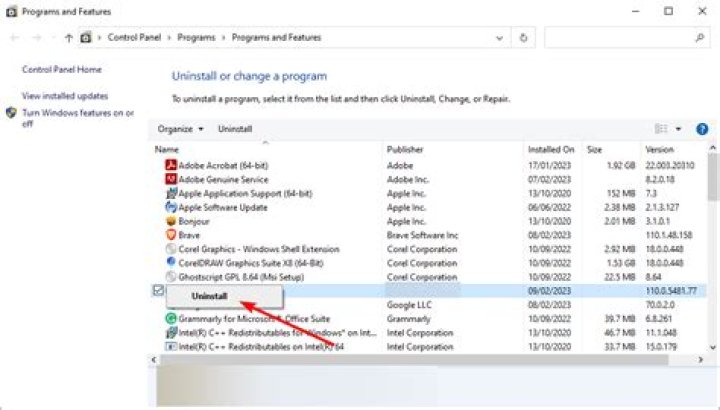The width and height of the screenshot is (720, 410).
Task: Click the Apple Application Support icon
Action: pos(171,193)
